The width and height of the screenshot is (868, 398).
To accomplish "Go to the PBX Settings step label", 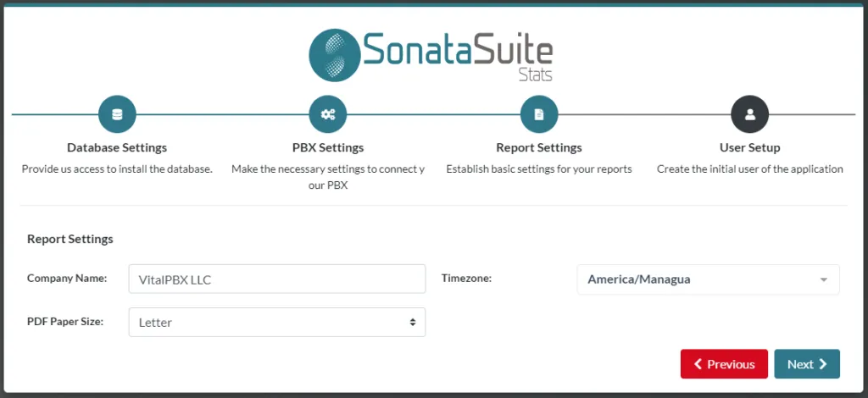I will coord(328,147).
